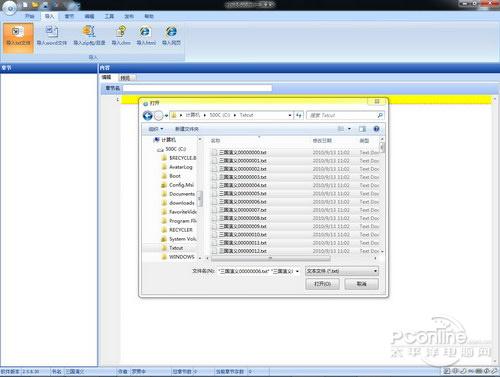The width and height of the screenshot is (500, 377).
Task: Open the 章节 ribbon tab
Action: (69, 16)
